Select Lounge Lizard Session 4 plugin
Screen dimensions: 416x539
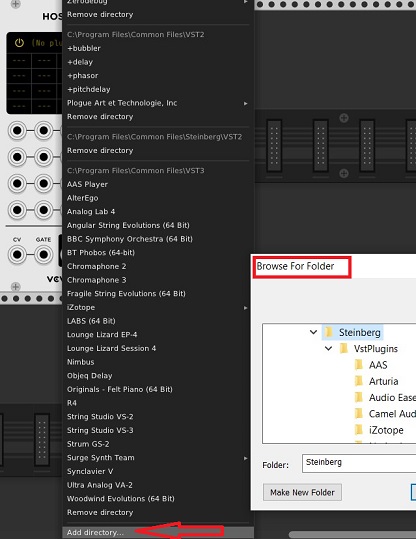(158, 348)
